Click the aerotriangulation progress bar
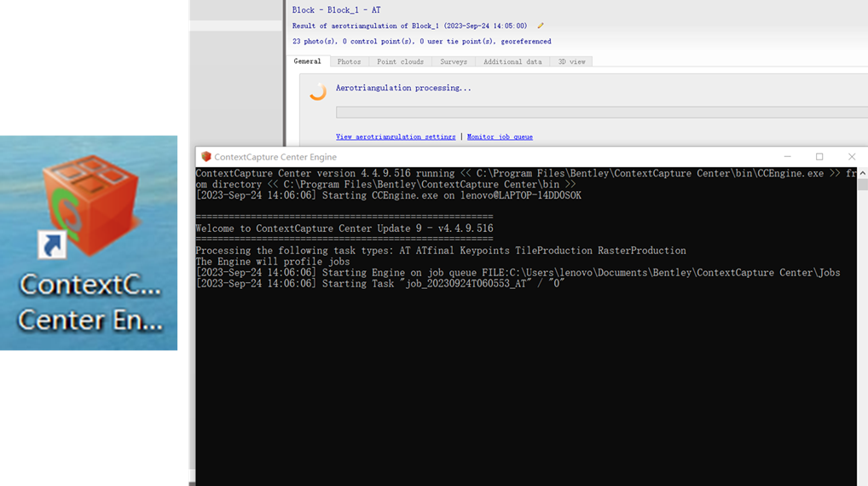Image resolution: width=868 pixels, height=486 pixels. [x=602, y=113]
